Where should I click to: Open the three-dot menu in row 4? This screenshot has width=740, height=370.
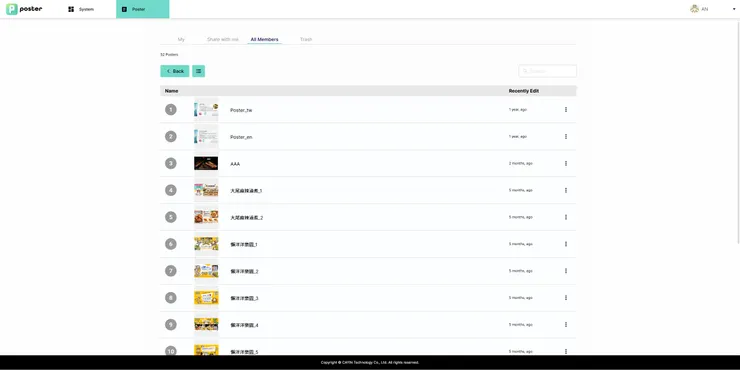(x=566, y=190)
